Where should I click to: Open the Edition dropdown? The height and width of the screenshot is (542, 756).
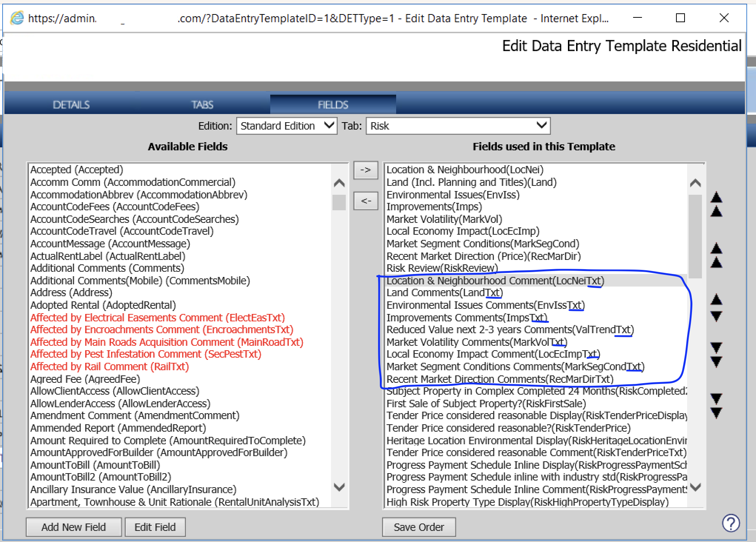(x=287, y=126)
